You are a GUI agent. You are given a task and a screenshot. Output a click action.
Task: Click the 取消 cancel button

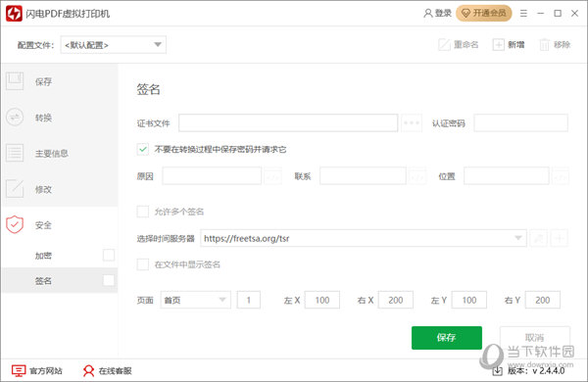535,337
